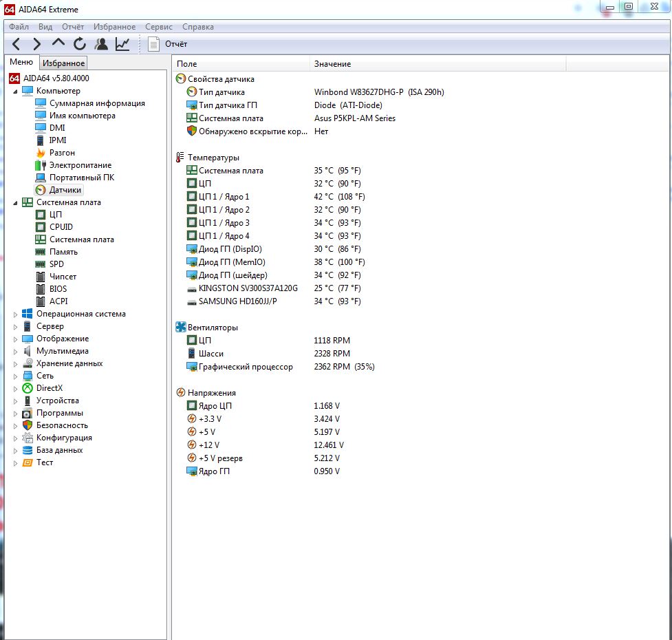Image resolution: width=672 pixels, height=640 pixels.
Task: Open the База данных database icon
Action: [x=28, y=450]
